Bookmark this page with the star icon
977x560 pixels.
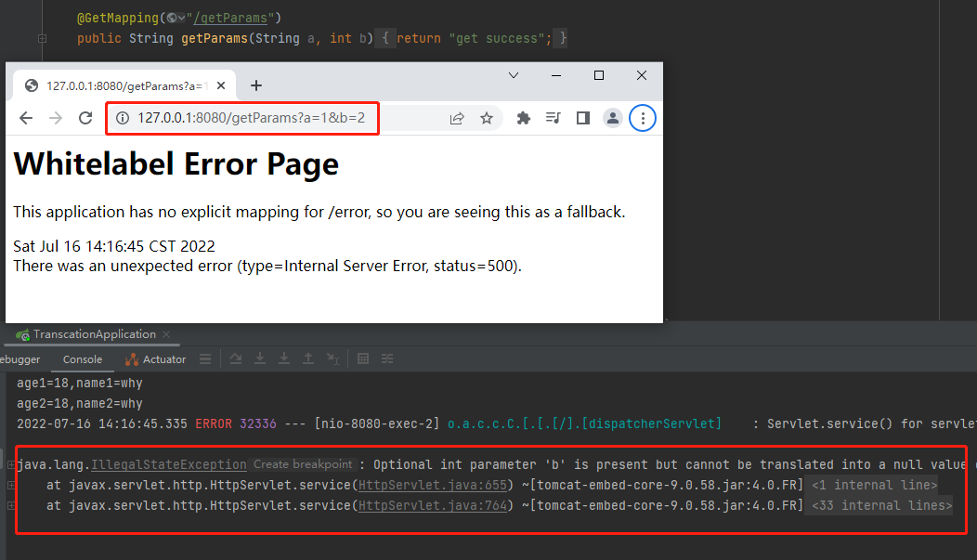click(486, 118)
